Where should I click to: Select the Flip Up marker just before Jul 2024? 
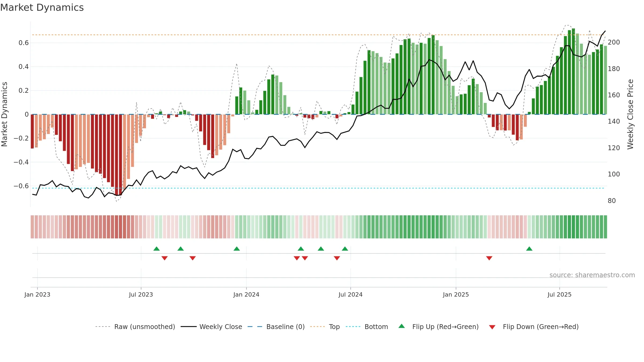coord(345,249)
